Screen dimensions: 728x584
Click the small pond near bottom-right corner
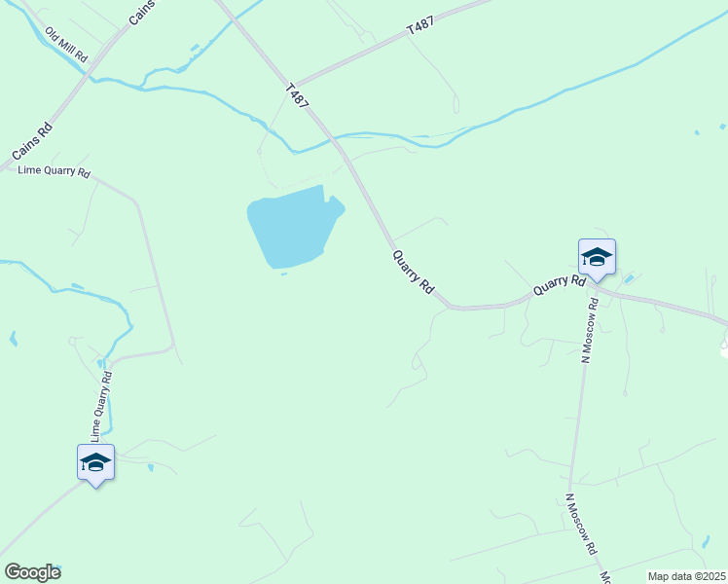pyautogui.click(x=706, y=542)
